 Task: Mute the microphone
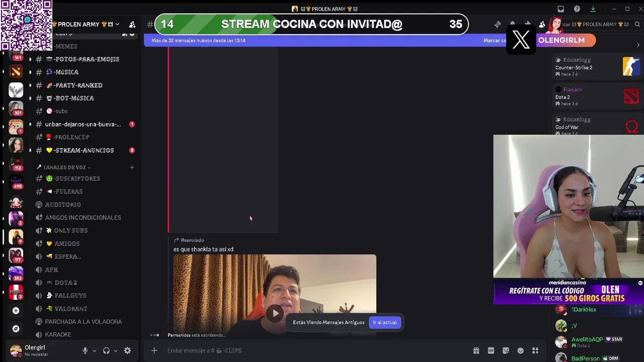click(85, 350)
